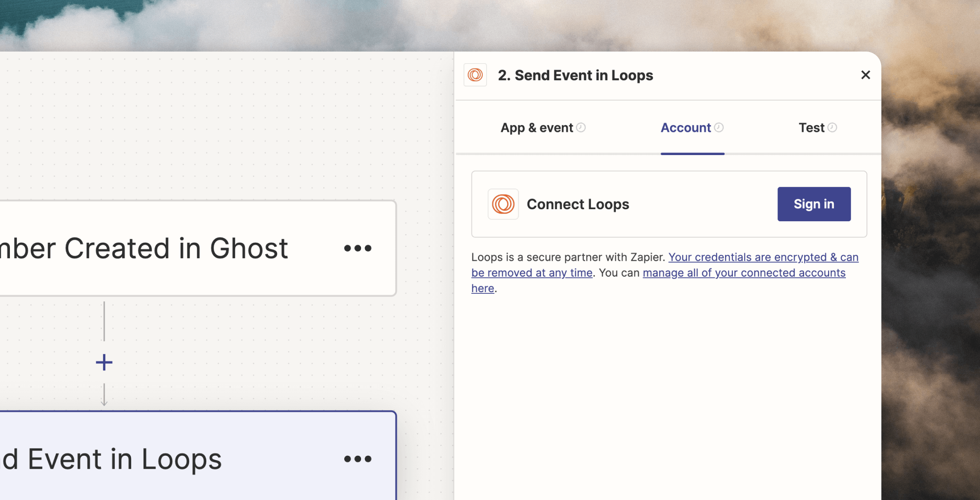Viewport: 980px width, 500px height.
Task: Click the Loops logo in panel header
Action: 475,75
